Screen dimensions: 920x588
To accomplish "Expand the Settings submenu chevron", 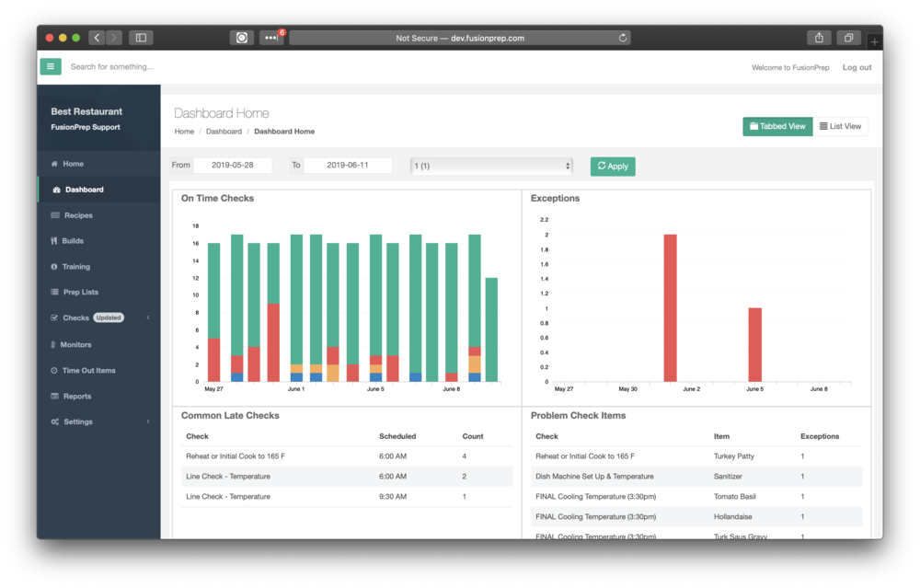I will tap(148, 421).
